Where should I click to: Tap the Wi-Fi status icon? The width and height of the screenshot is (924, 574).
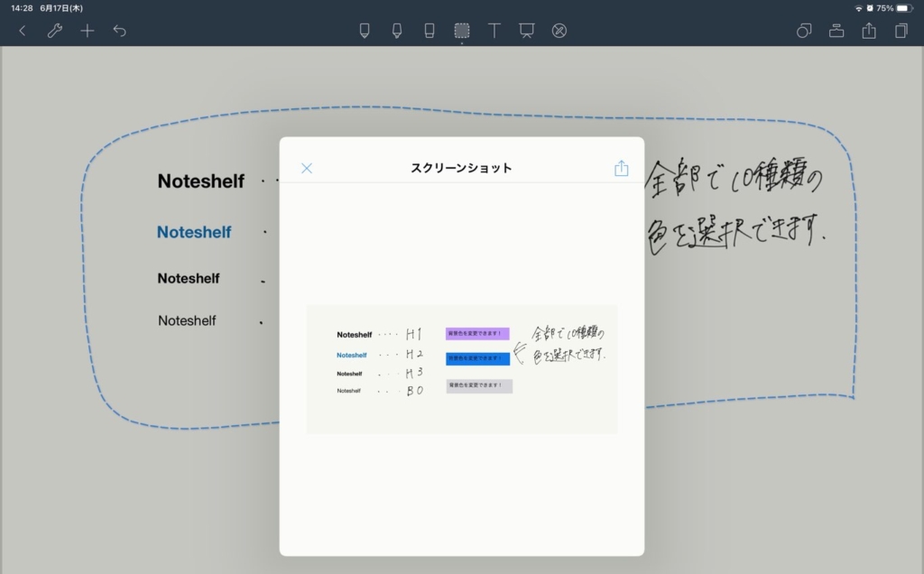pyautogui.click(x=859, y=8)
